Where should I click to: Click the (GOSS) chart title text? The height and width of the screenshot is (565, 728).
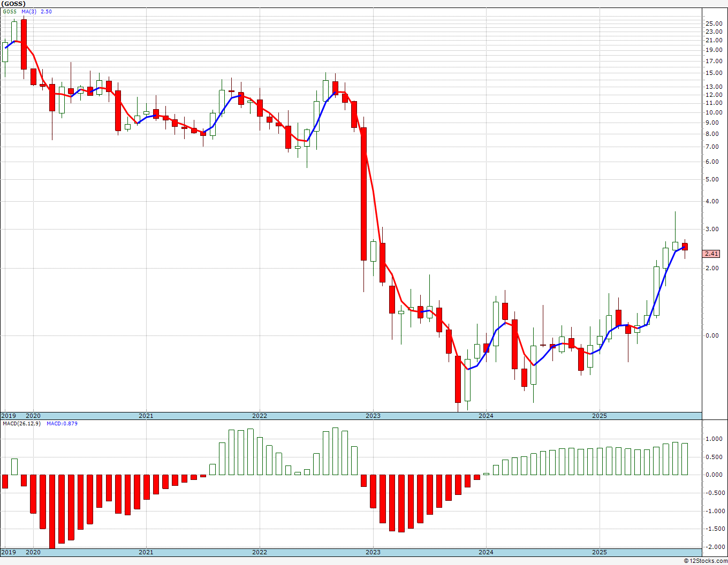(13, 4)
